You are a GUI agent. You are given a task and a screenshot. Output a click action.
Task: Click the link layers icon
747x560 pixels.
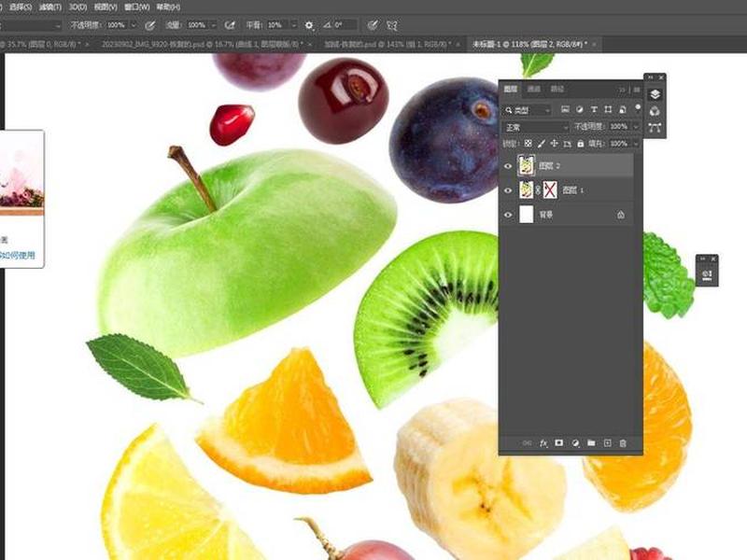[527, 442]
